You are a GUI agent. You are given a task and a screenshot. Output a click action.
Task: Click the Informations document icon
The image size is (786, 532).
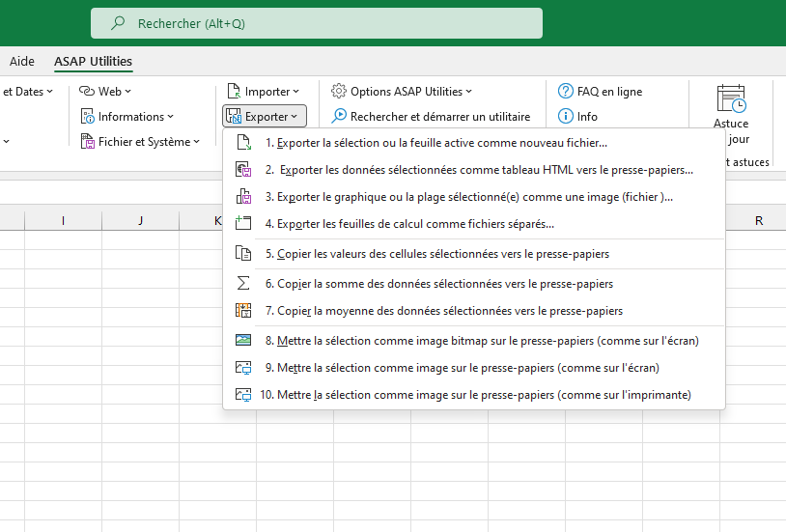pos(87,116)
